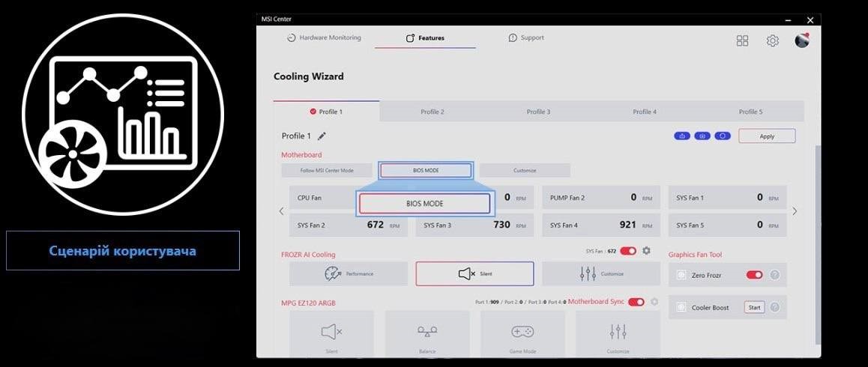Screen dimensions: 868x367
Task: Select the SYS Fan 2 tile
Action: coord(349,225)
